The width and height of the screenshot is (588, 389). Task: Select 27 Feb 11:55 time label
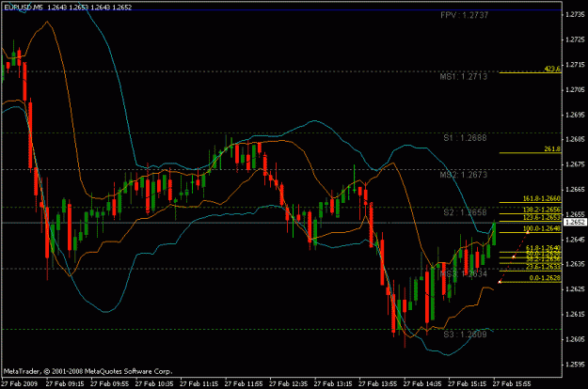point(244,383)
